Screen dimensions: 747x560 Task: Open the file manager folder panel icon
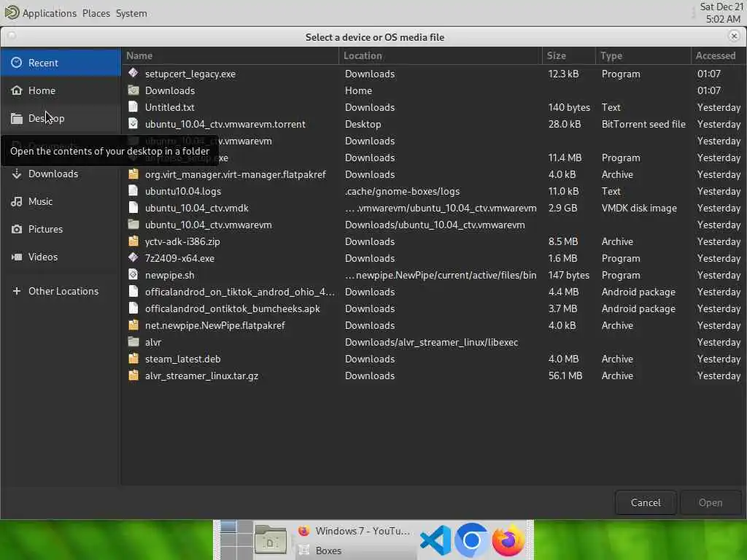[x=271, y=540]
